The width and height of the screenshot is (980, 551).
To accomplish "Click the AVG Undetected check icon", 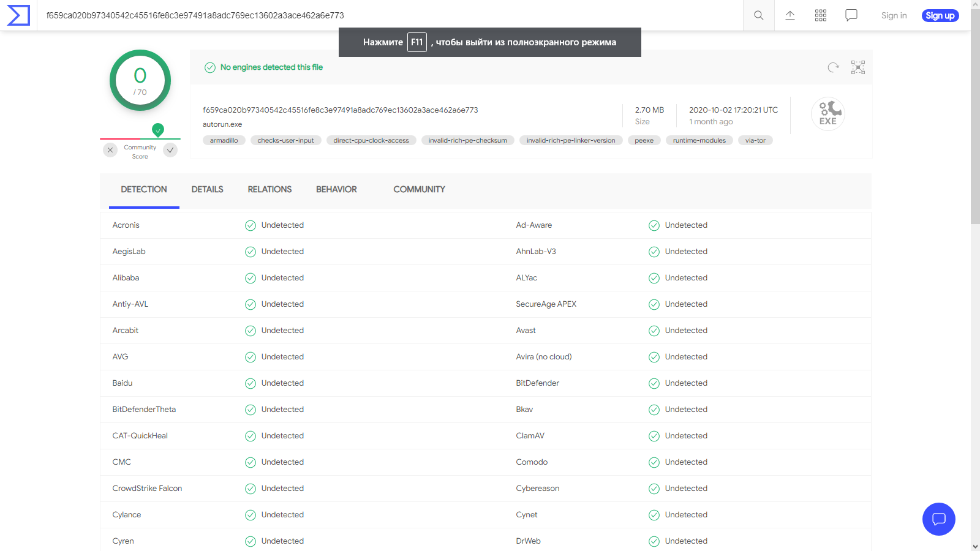I will tap(251, 357).
